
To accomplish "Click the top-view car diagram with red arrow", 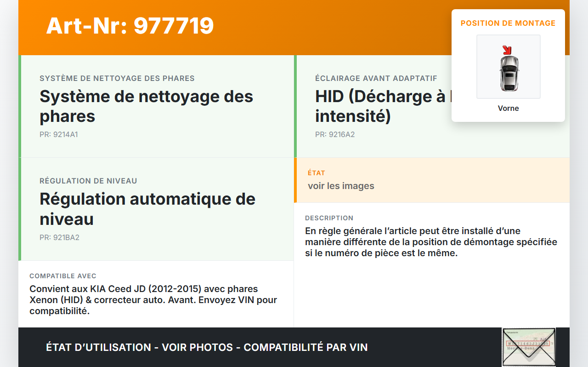I will coord(508,67).
